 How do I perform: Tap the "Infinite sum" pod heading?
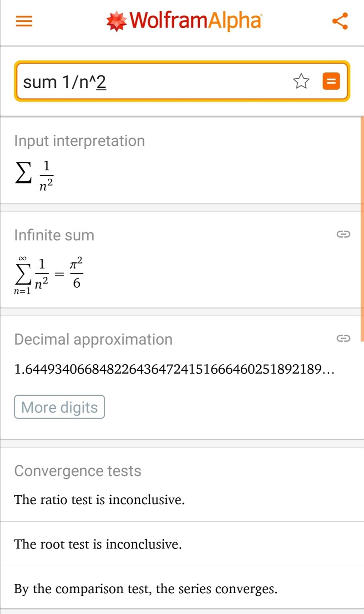[x=54, y=235]
